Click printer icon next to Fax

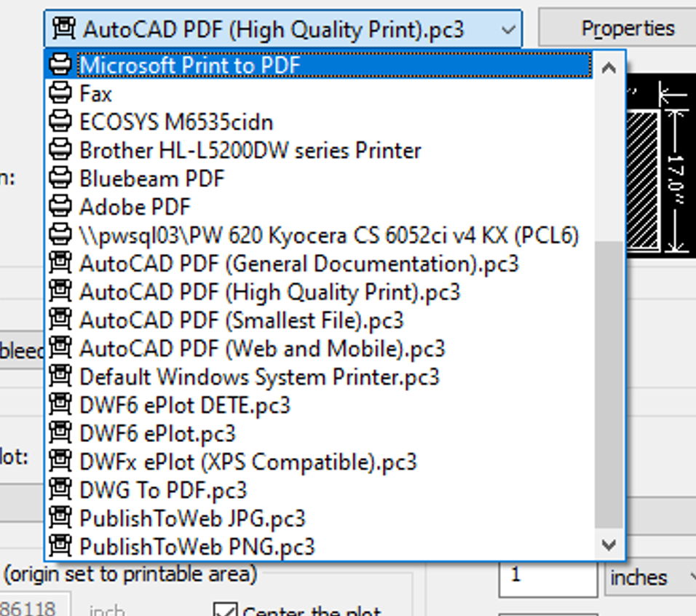coord(60,92)
